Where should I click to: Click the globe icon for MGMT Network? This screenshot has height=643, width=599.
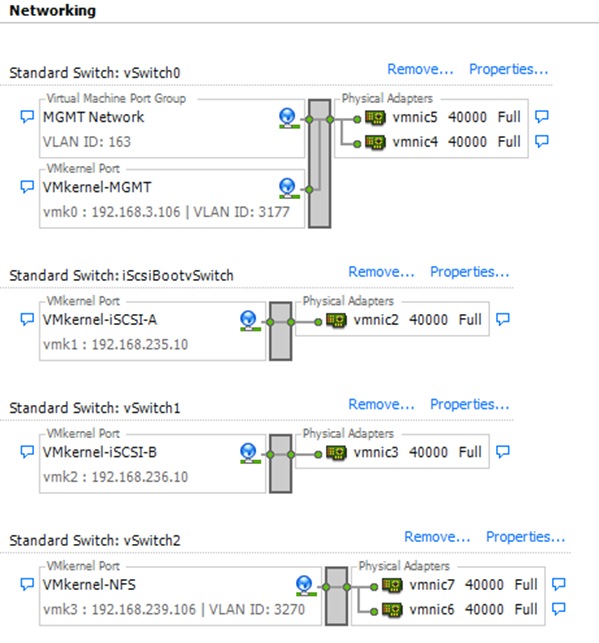pos(287,118)
